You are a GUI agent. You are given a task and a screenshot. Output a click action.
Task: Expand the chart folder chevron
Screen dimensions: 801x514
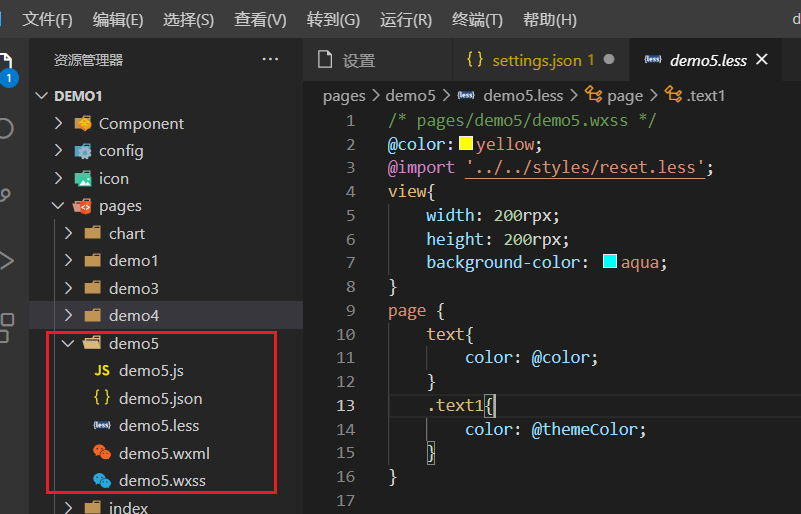[68, 233]
